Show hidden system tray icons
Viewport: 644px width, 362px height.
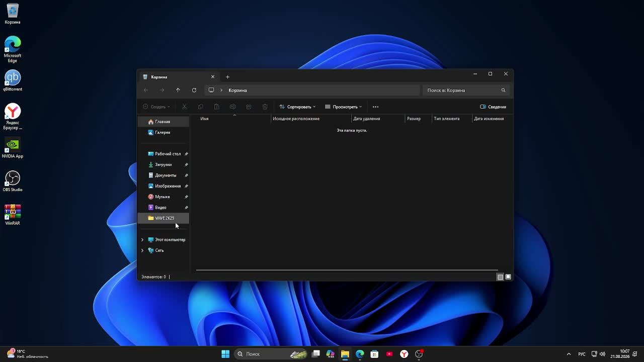[569, 354]
